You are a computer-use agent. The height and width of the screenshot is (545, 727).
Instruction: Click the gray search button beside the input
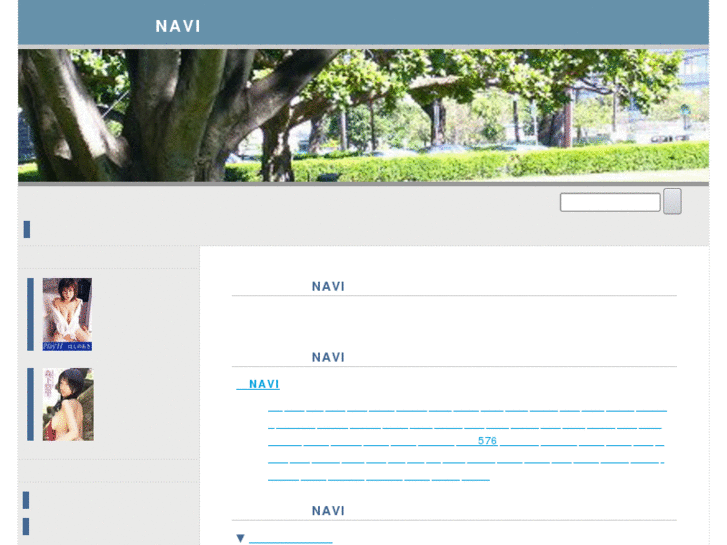pyautogui.click(x=672, y=201)
